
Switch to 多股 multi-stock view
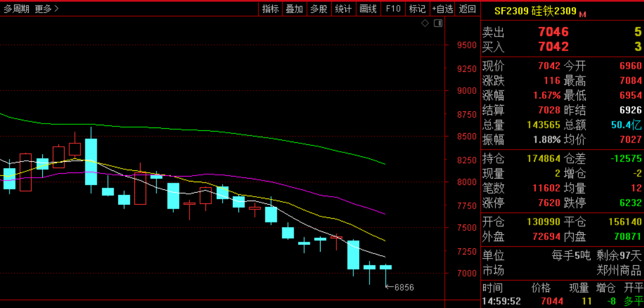(318, 9)
